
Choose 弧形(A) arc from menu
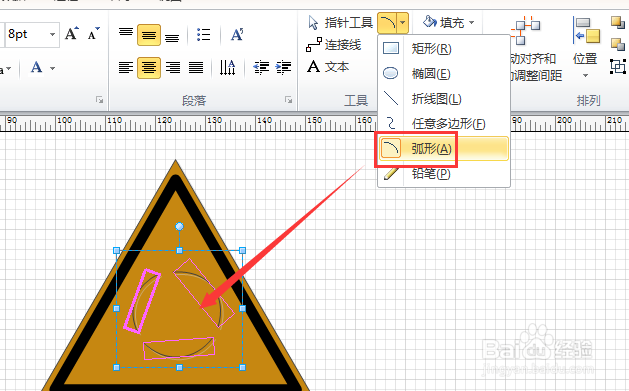[444, 149]
